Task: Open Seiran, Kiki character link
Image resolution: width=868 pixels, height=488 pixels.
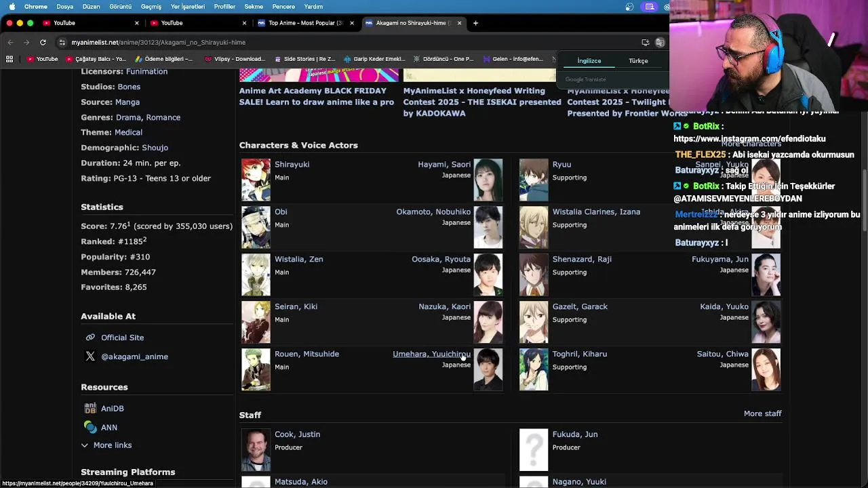Action: pos(296,306)
